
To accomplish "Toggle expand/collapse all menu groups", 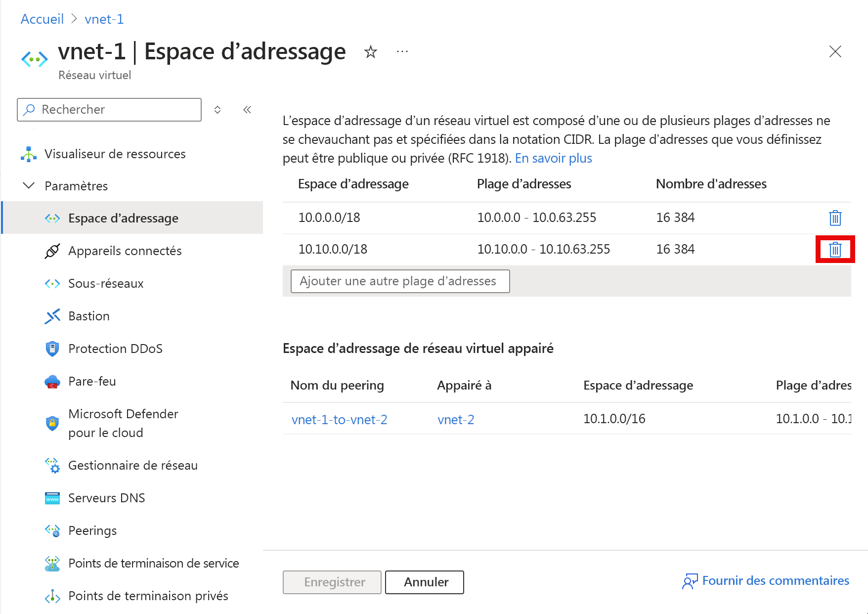I will (217, 110).
